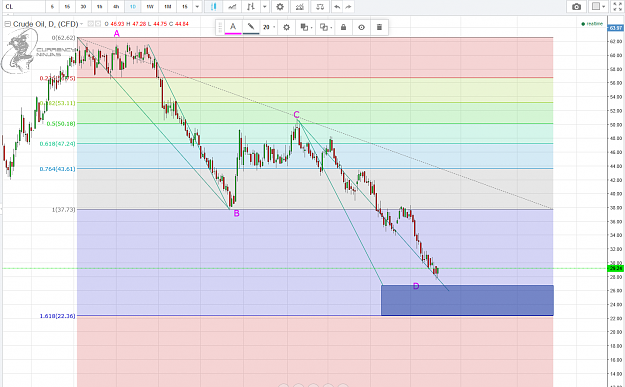Select the 1D daily interval

coord(133,7)
